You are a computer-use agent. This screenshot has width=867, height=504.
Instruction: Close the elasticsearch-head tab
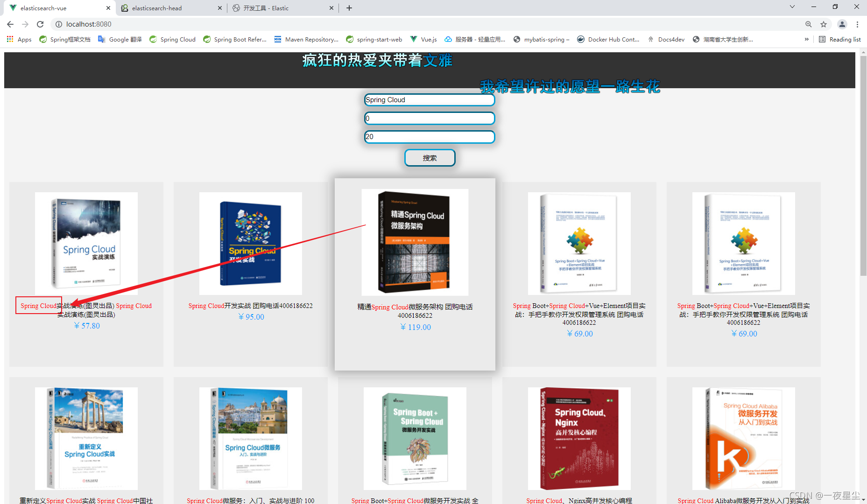[220, 8]
